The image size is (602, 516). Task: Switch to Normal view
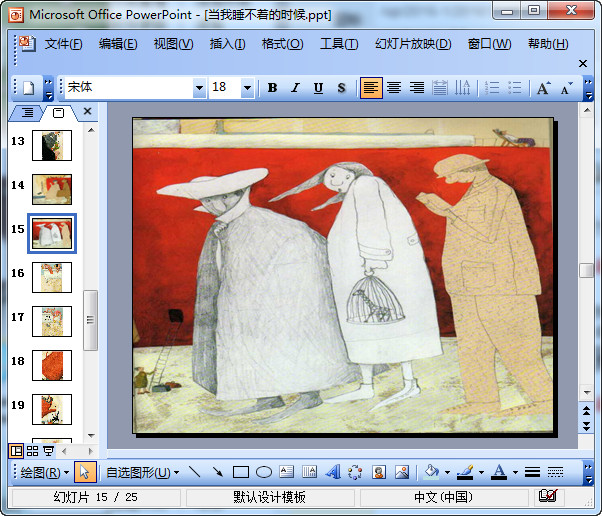point(16,451)
